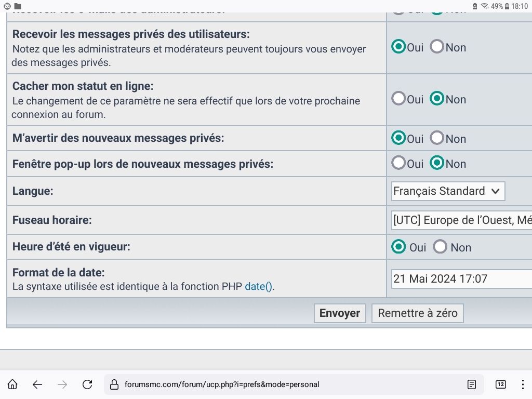Tap the browser home icon
The height and width of the screenshot is (399, 532).
pyautogui.click(x=12, y=384)
